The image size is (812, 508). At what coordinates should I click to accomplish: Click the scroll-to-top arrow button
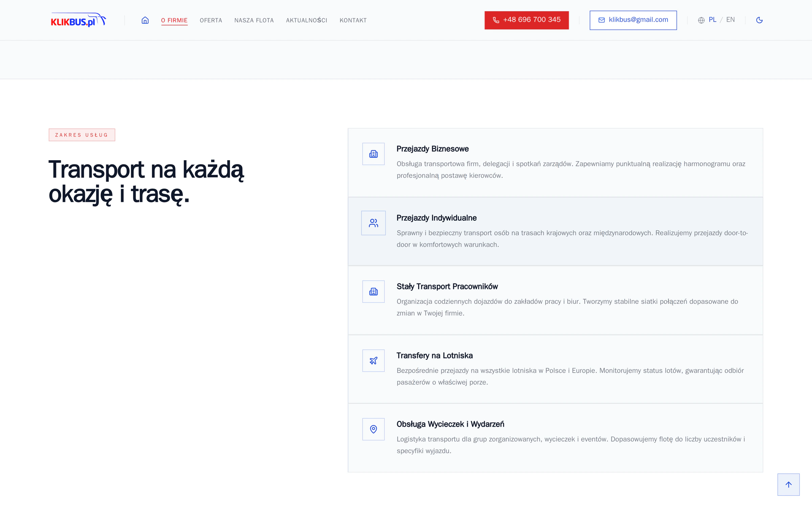[x=789, y=485]
